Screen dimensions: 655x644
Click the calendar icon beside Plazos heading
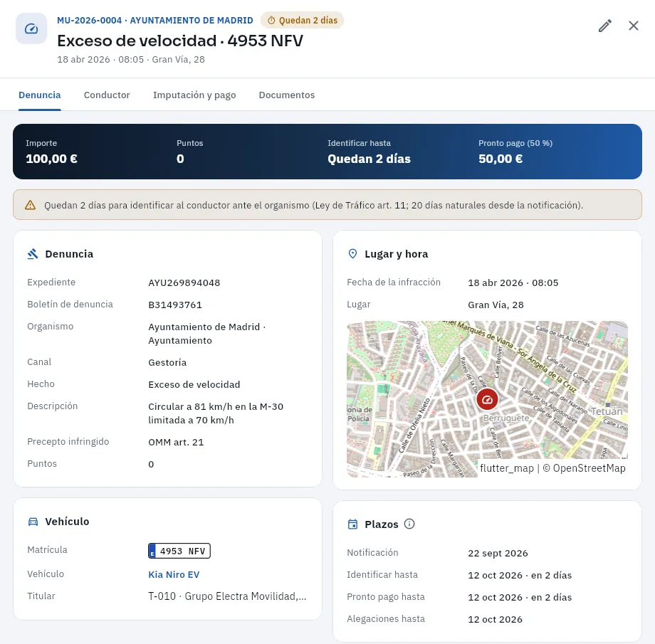tap(352, 524)
